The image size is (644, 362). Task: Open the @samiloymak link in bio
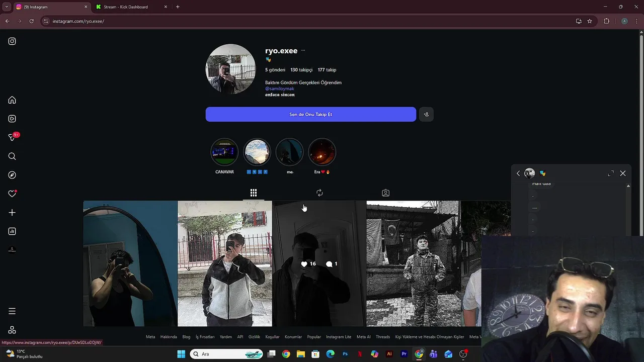pyautogui.click(x=280, y=88)
